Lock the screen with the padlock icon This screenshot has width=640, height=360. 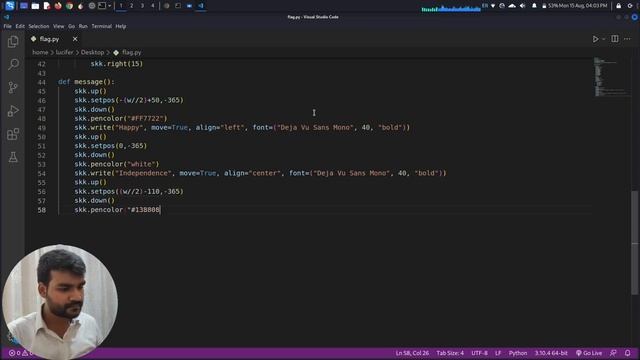[x=619, y=6]
